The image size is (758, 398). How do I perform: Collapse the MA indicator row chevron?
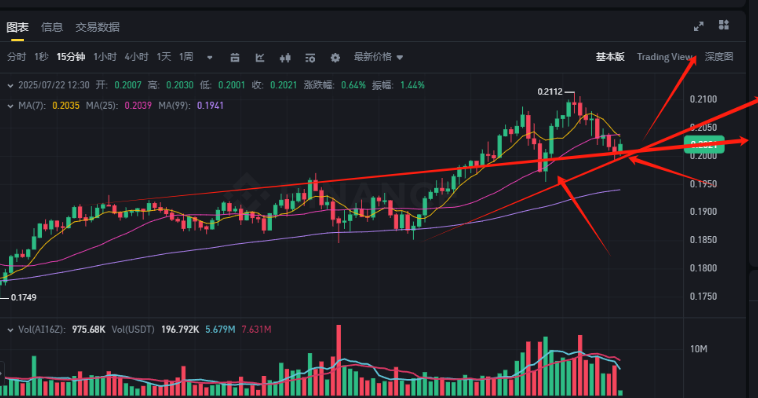(10, 106)
